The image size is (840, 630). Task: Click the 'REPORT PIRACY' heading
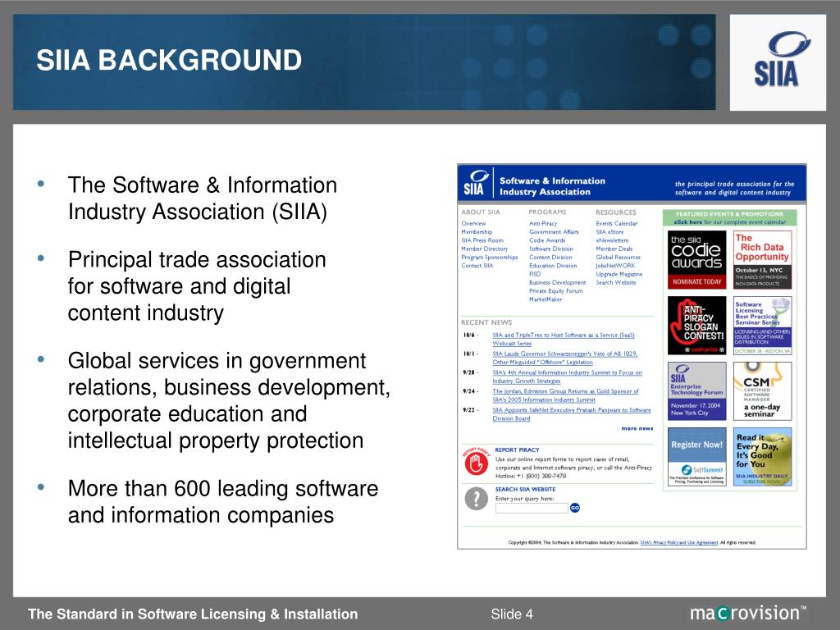click(x=517, y=450)
